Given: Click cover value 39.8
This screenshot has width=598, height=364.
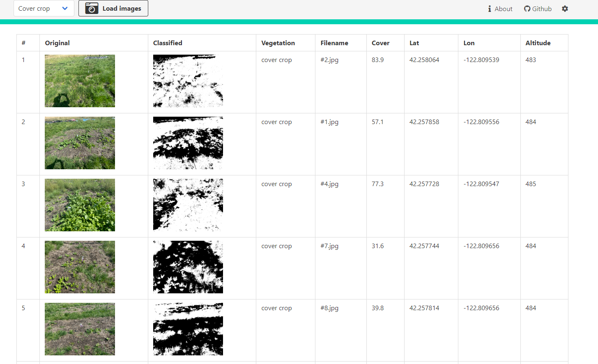Looking at the screenshot, I should coord(378,308).
